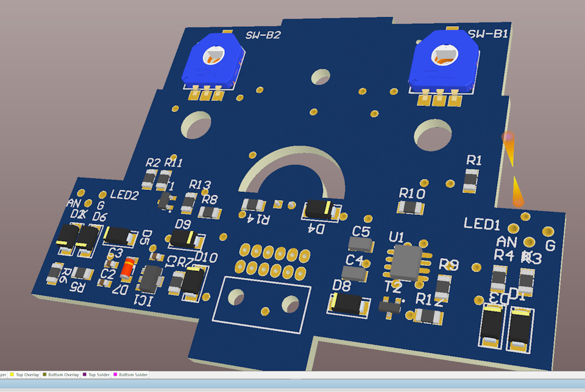Select the C4 capacitor body

pyautogui.click(x=354, y=274)
